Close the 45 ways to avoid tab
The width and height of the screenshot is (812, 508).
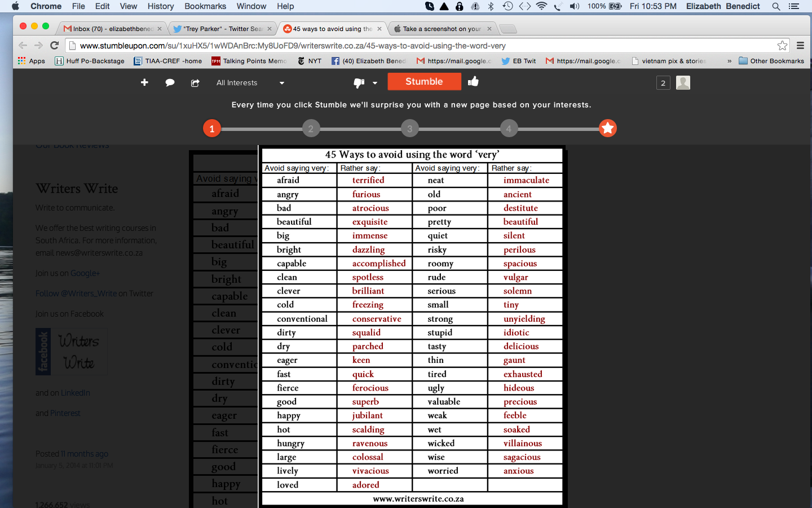tap(379, 29)
